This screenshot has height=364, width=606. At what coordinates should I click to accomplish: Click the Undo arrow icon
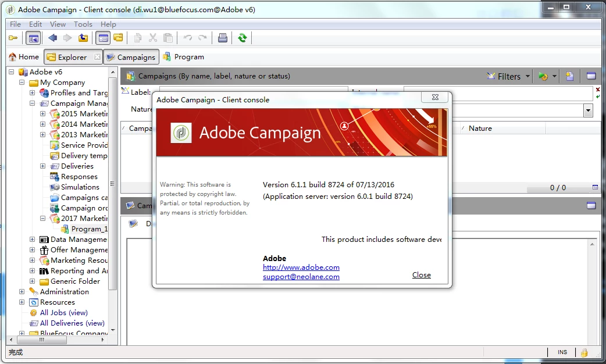(x=188, y=37)
